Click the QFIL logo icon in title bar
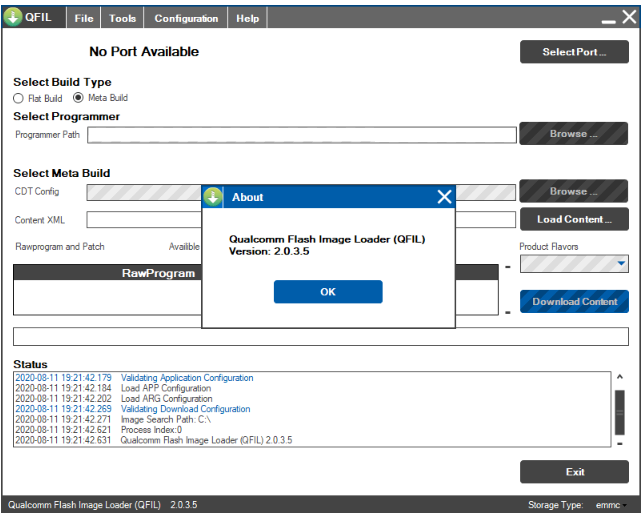This screenshot has width=641, height=528. (13, 17)
